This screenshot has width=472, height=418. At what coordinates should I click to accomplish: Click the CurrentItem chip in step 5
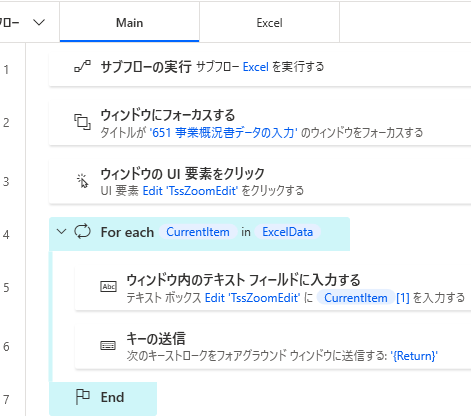click(x=356, y=298)
